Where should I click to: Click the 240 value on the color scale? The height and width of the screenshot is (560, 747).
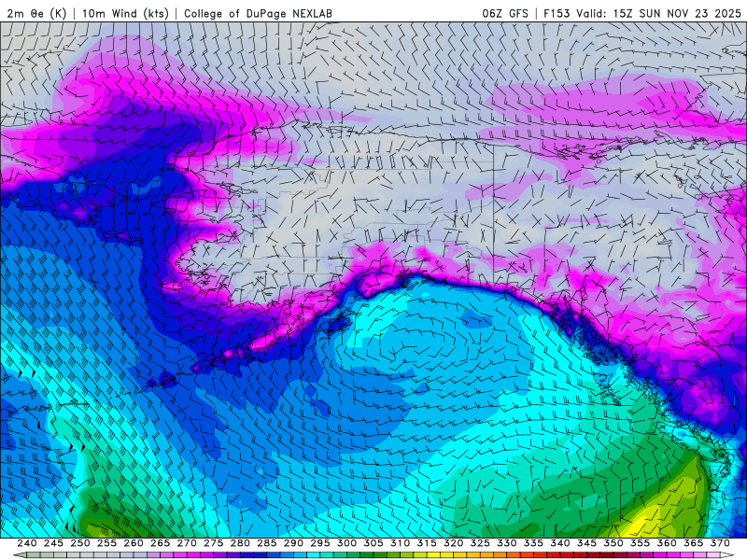click(27, 543)
